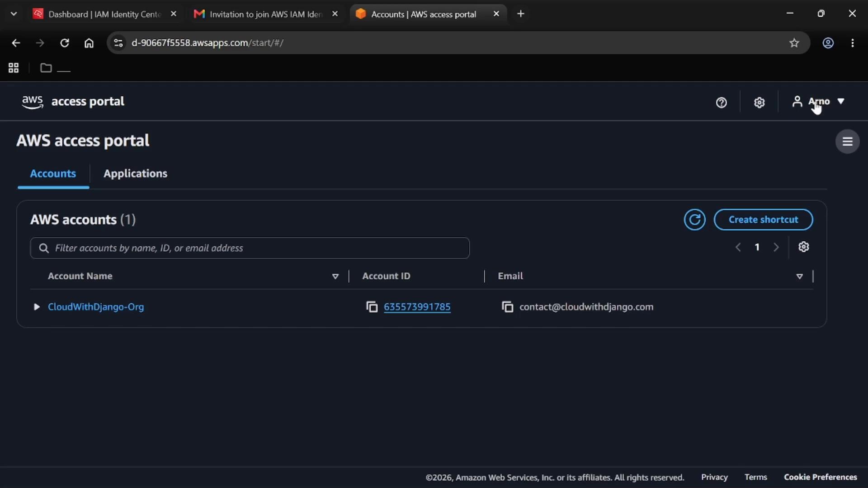Open the browser three-dot menu
The width and height of the screenshot is (868, 488).
point(853,43)
